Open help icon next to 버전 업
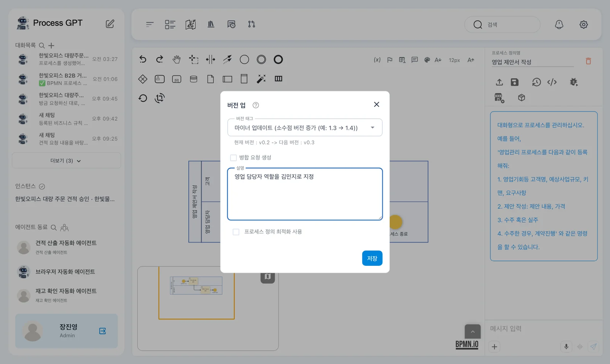 (256, 105)
